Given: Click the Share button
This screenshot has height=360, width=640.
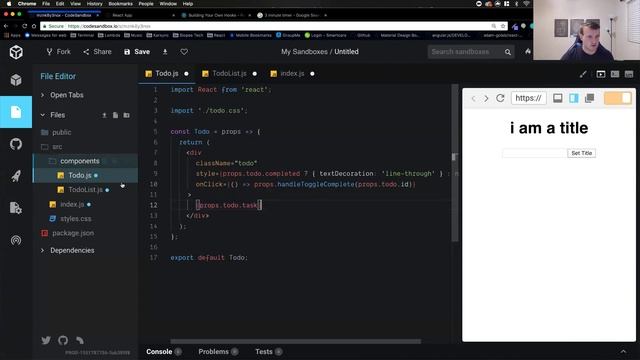Looking at the screenshot, I should tap(97, 52).
